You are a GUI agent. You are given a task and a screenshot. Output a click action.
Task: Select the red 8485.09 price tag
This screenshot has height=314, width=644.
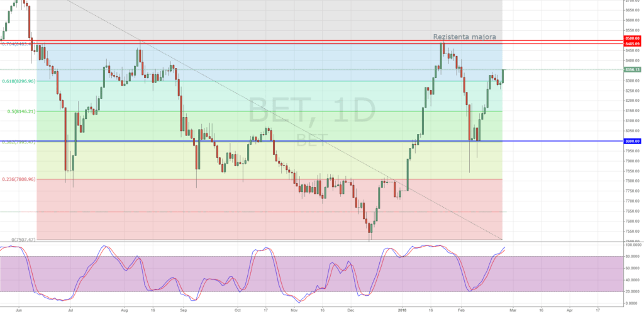point(631,44)
